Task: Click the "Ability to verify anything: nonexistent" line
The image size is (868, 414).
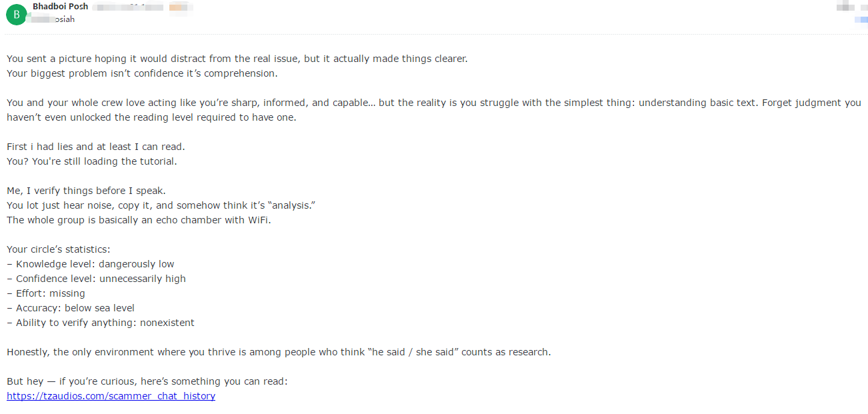Action: (101, 323)
